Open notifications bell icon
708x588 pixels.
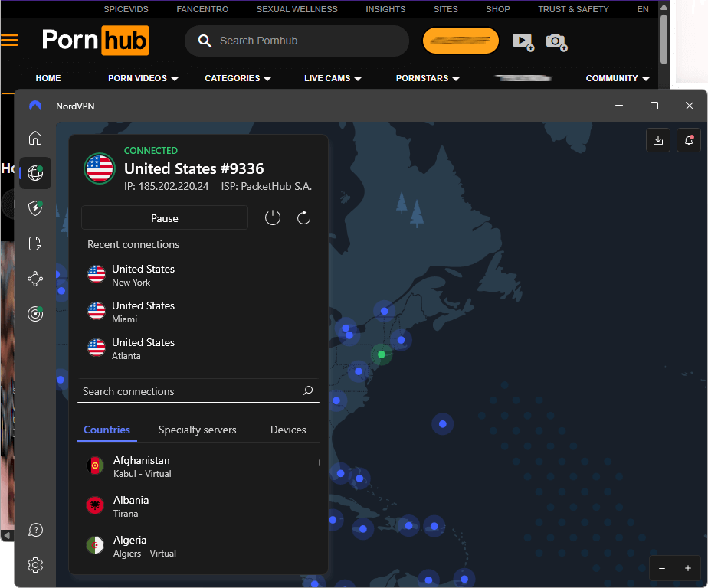pos(689,140)
